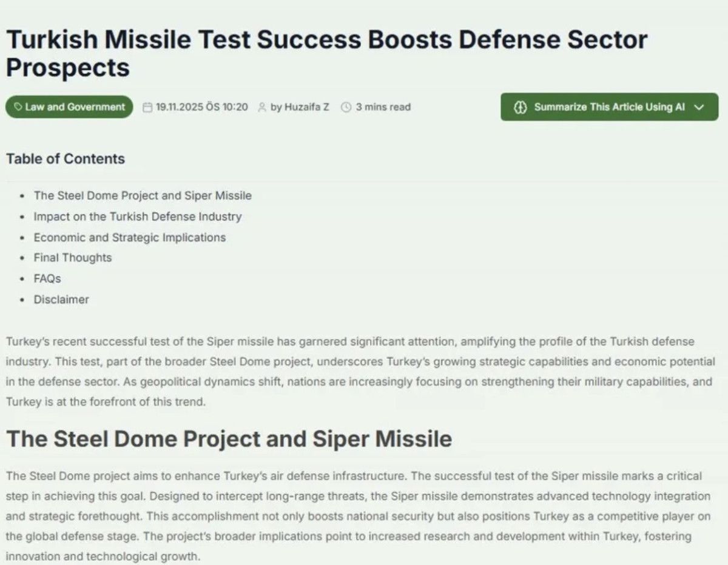Navigate to Final Thoughts in contents
728x565 pixels.
coord(73,258)
